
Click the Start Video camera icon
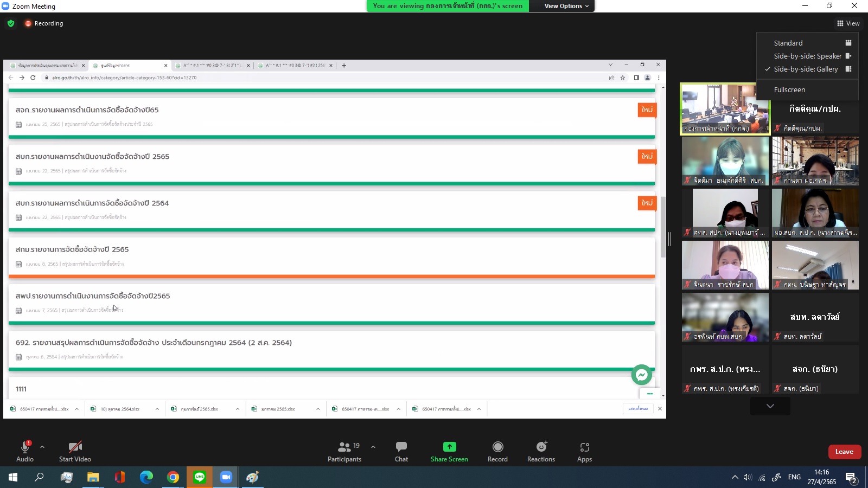coord(75,447)
